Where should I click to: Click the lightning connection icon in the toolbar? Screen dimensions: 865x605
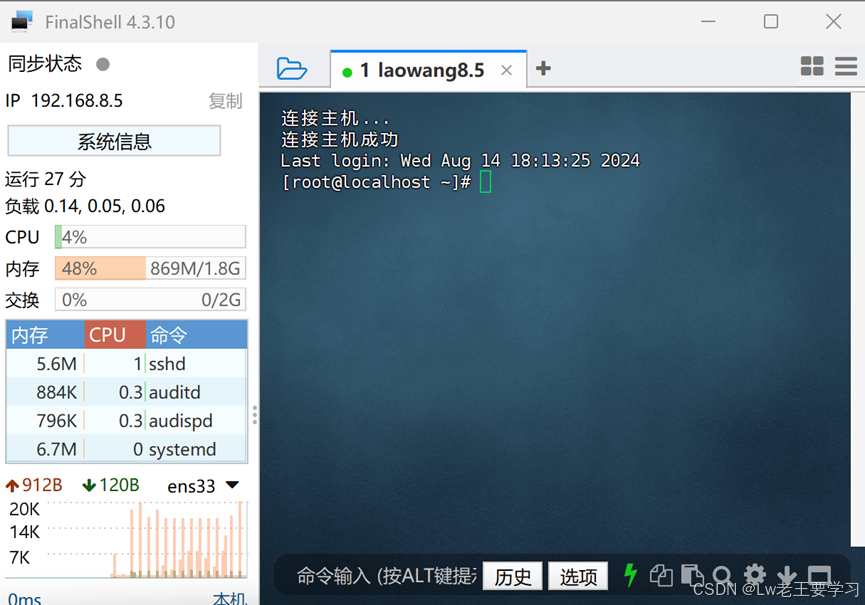(x=630, y=576)
